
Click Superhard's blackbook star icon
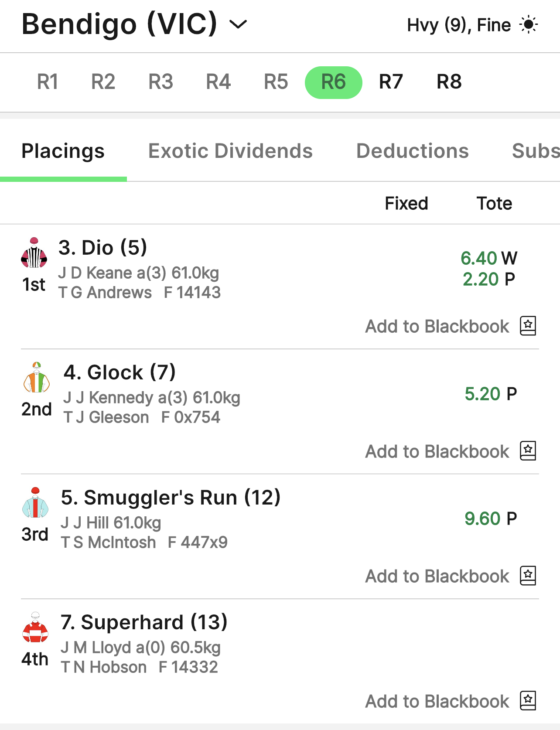click(x=528, y=701)
